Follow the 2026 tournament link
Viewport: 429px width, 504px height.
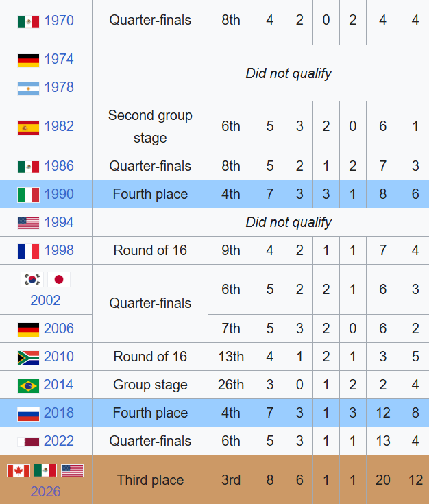(x=45, y=492)
